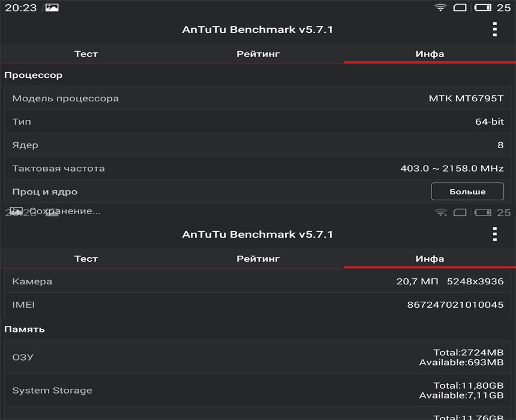Tap the Память section header

[x=25, y=329]
